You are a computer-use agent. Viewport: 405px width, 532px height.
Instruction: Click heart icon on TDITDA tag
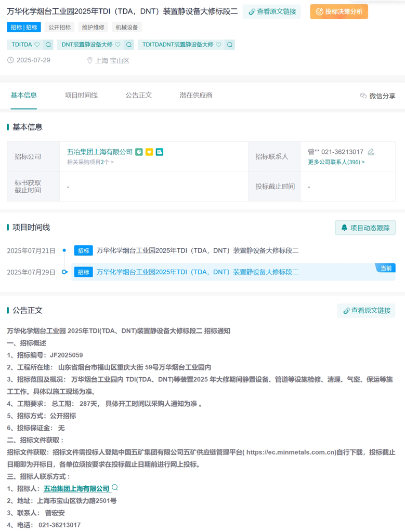37,45
